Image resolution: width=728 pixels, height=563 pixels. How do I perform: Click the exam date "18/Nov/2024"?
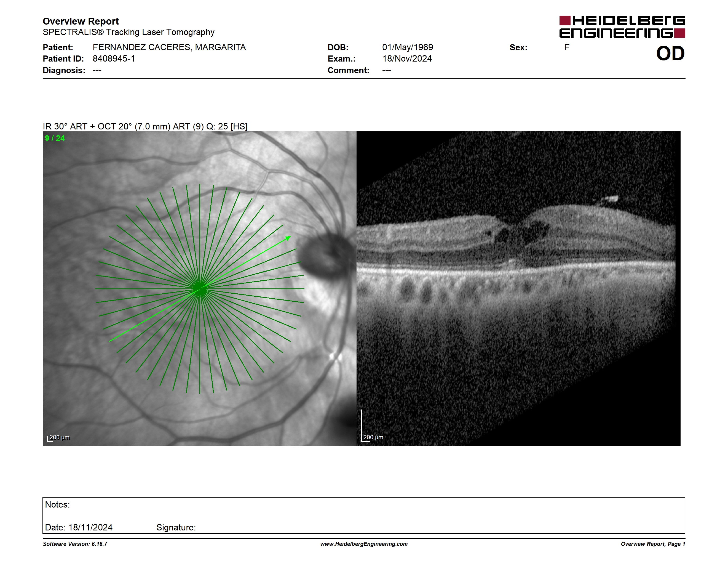tap(407, 59)
